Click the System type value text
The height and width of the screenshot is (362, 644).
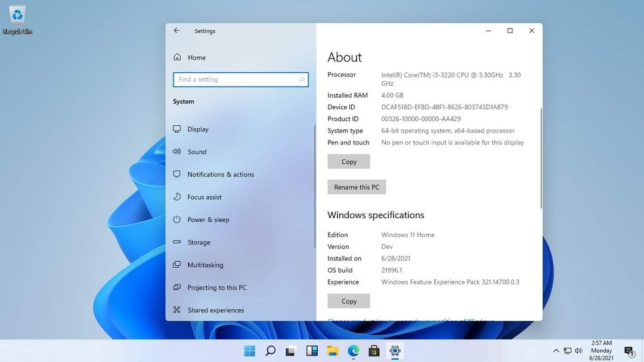pos(448,131)
